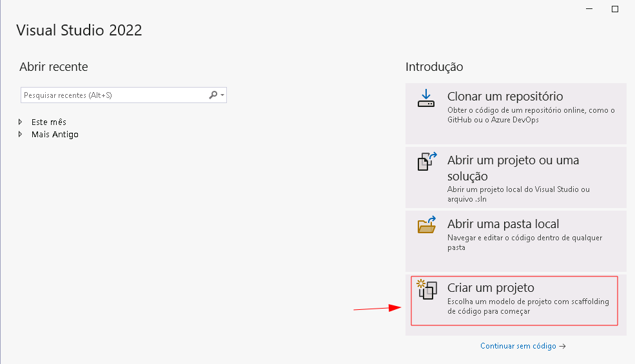
Task: Click the clone repository download icon
Action: click(x=426, y=99)
